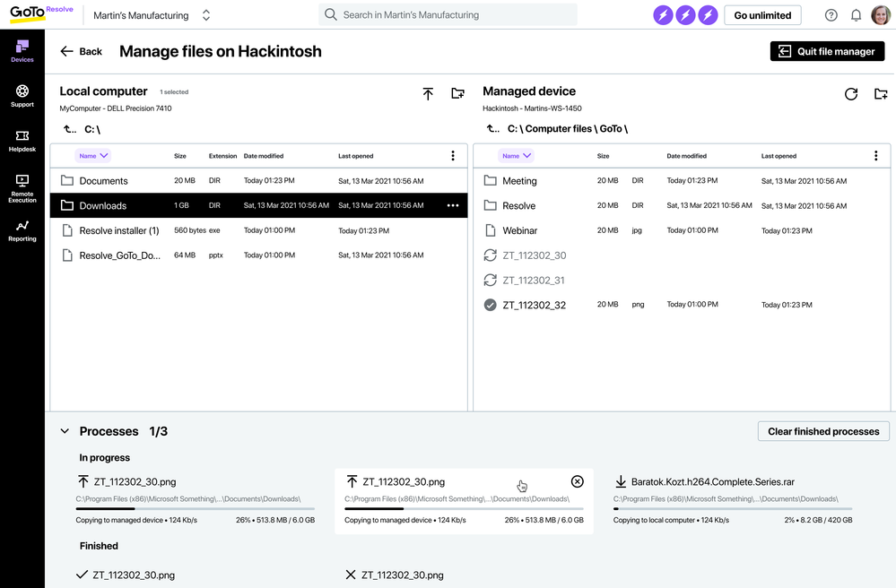
Task: Select the Webinar jpg file
Action: [x=682, y=230]
